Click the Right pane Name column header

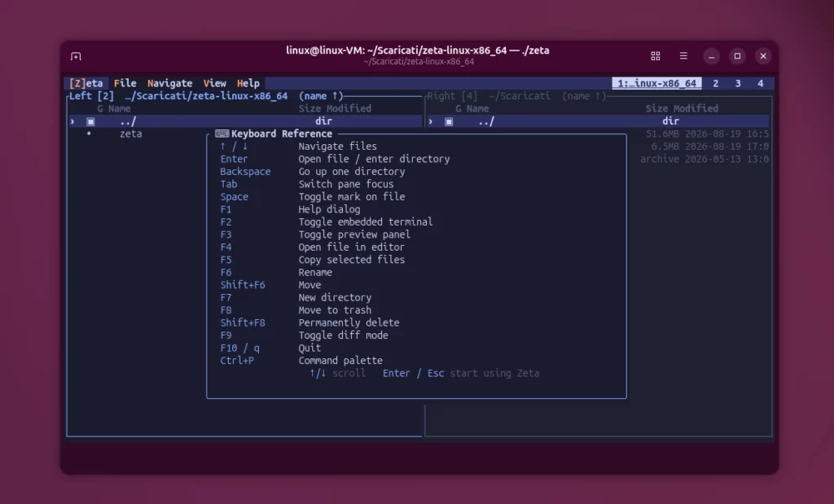477,109
